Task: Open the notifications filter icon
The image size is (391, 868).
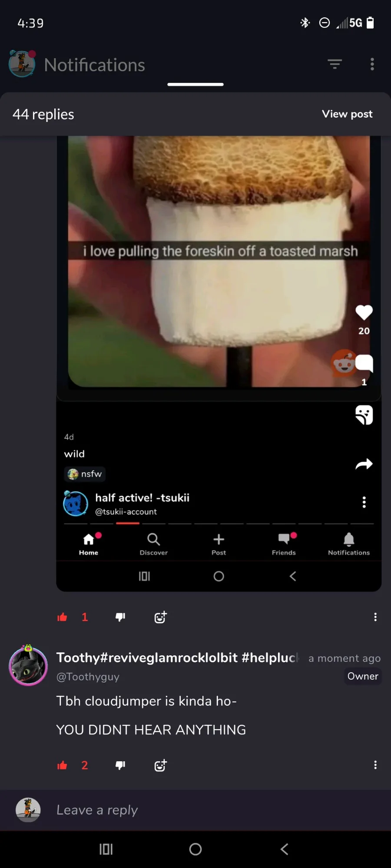Action: [335, 64]
